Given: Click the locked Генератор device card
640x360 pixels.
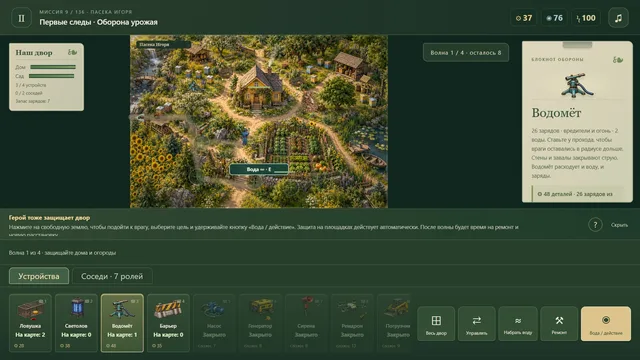Looking at the screenshot, I should pos(260,323).
